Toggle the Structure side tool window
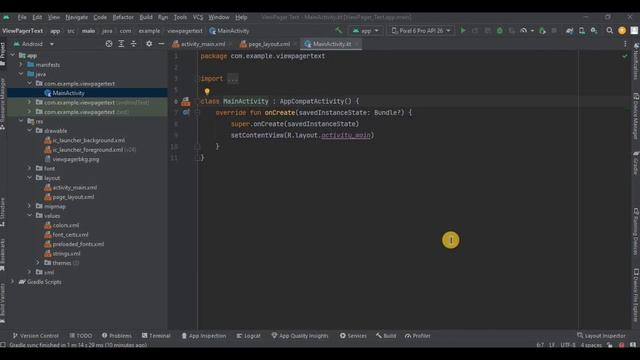This screenshot has width=640, height=360. point(3,213)
